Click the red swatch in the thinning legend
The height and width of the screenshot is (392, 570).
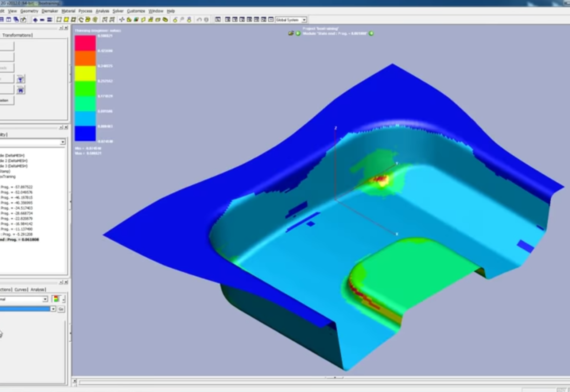[85, 43]
